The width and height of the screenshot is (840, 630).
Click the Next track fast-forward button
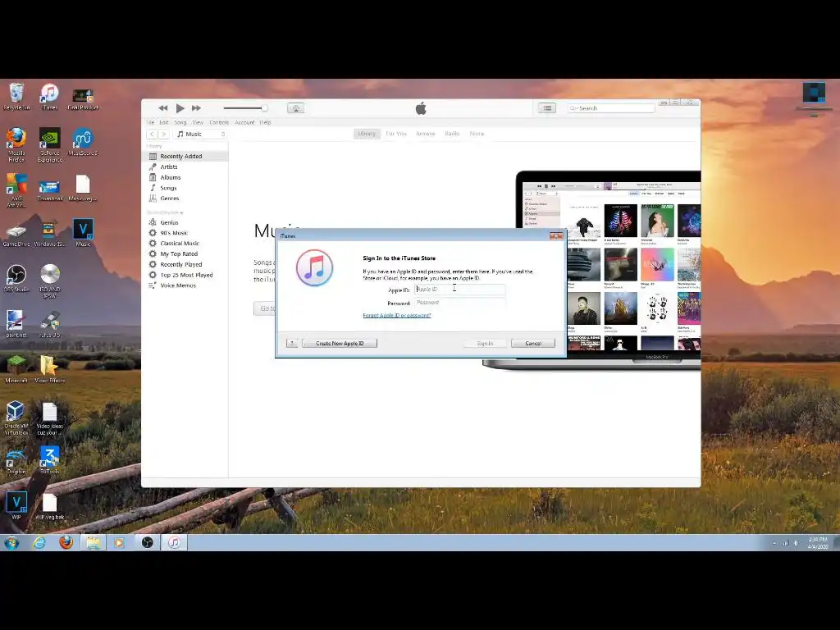[x=197, y=108]
